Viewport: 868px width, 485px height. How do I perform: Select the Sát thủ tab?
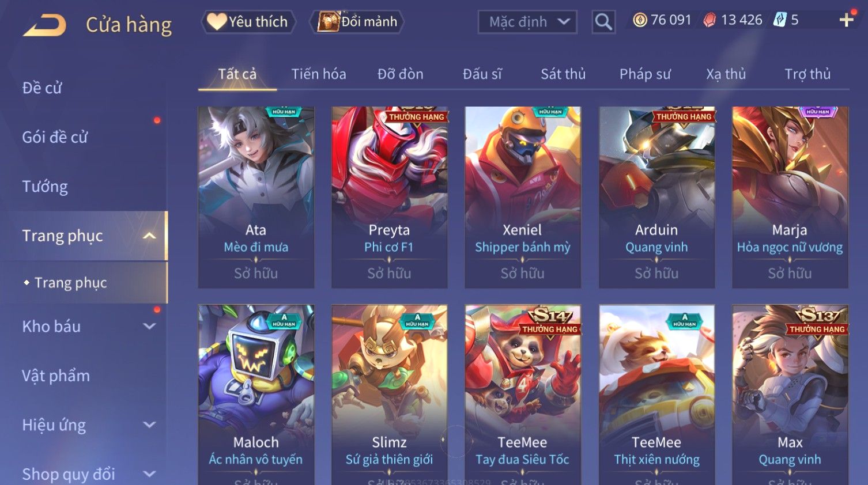pyautogui.click(x=563, y=74)
